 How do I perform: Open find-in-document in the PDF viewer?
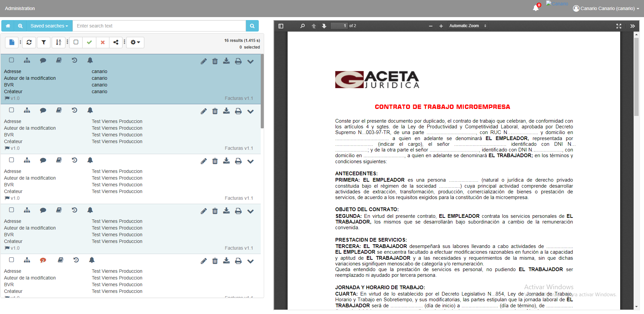click(303, 26)
